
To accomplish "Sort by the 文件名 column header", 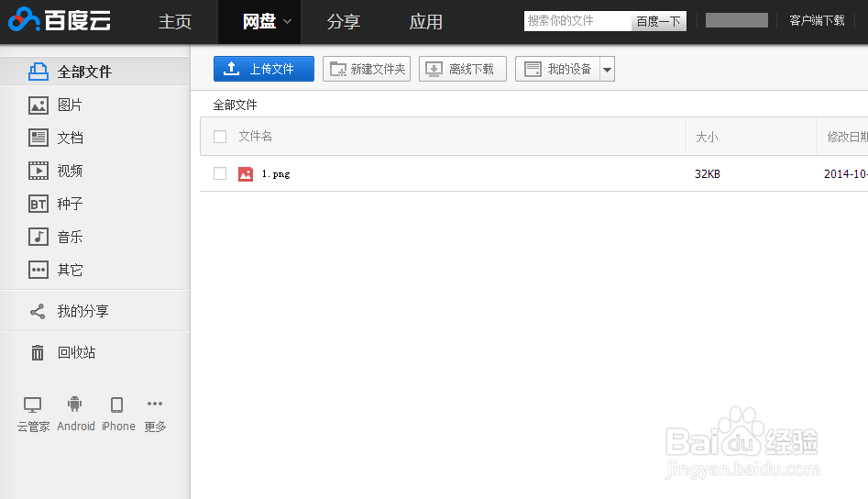I will [255, 137].
